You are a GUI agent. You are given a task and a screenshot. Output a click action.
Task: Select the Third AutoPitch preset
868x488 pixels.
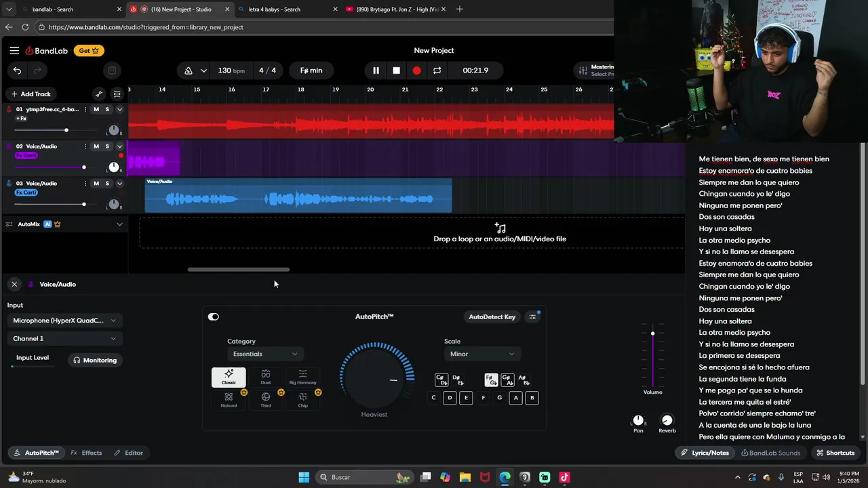pos(266,400)
